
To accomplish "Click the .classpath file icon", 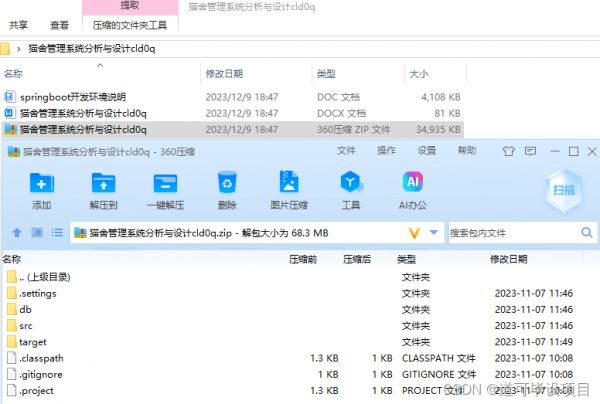I will (x=12, y=358).
